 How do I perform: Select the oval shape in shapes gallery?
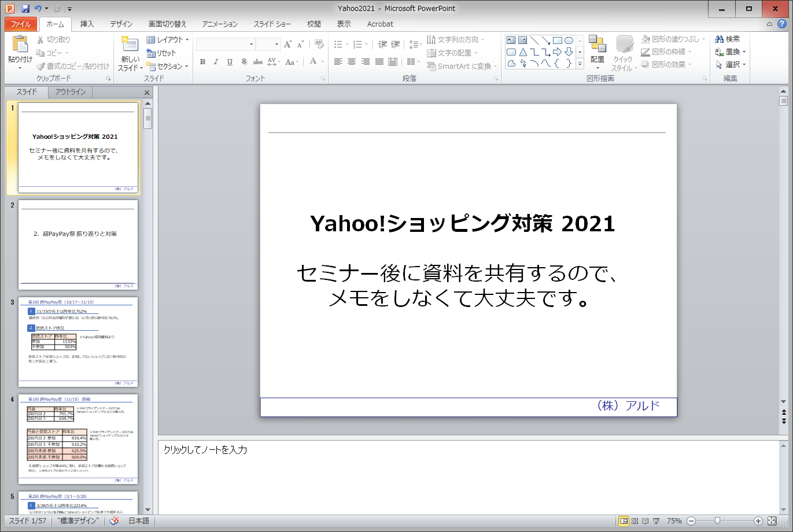tap(569, 40)
